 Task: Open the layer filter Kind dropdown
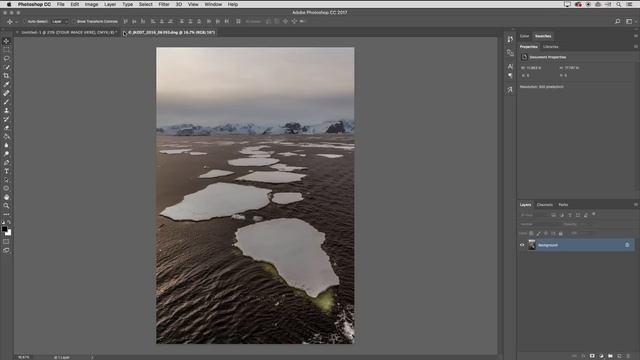[x=533, y=215]
